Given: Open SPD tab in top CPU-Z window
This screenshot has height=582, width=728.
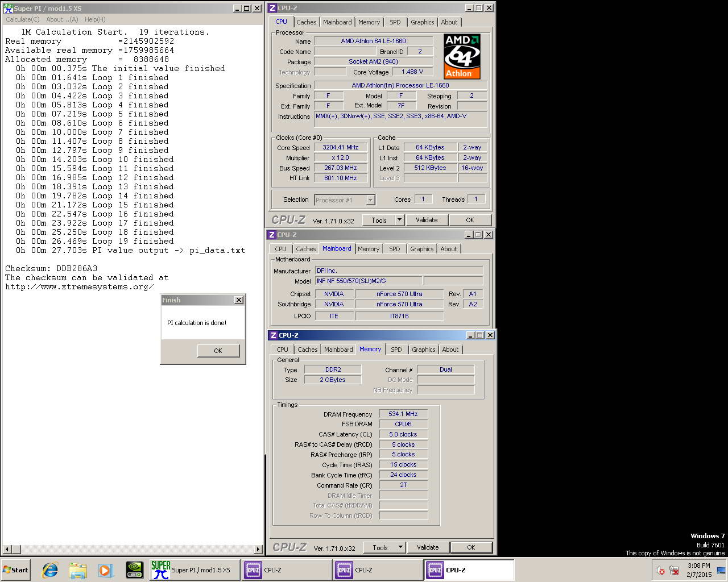Looking at the screenshot, I should pos(395,22).
